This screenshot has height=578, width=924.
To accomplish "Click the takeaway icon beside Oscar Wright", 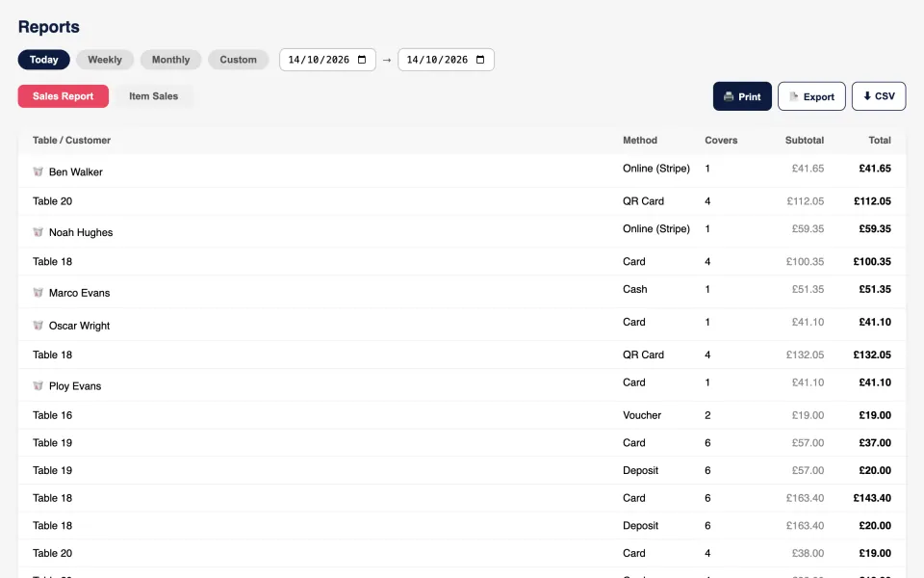I will (38, 326).
